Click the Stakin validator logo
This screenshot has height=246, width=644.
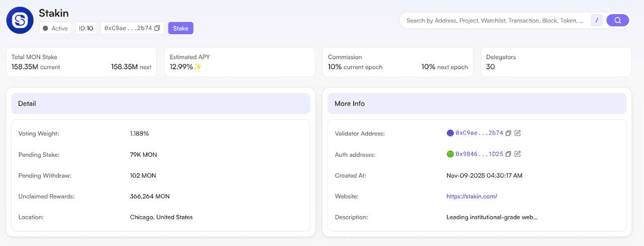click(x=20, y=21)
